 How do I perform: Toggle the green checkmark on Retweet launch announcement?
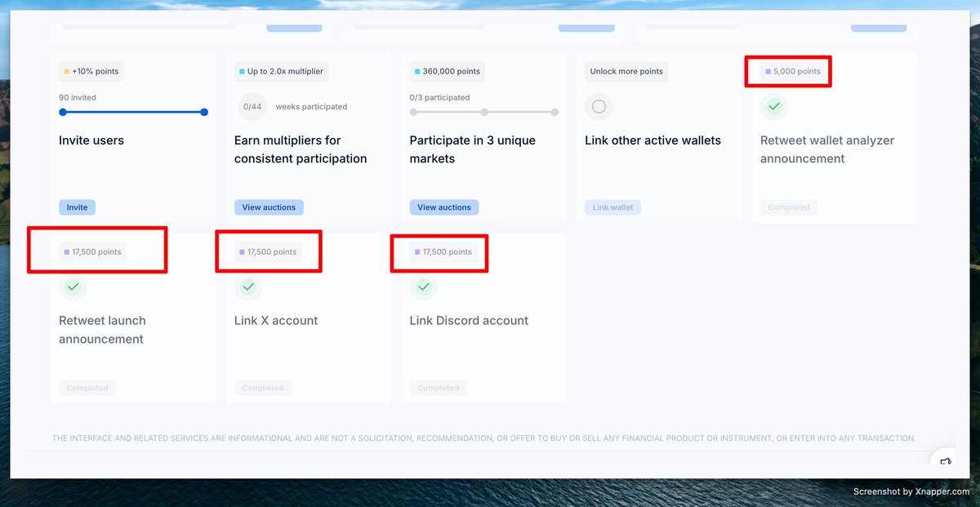tap(73, 287)
